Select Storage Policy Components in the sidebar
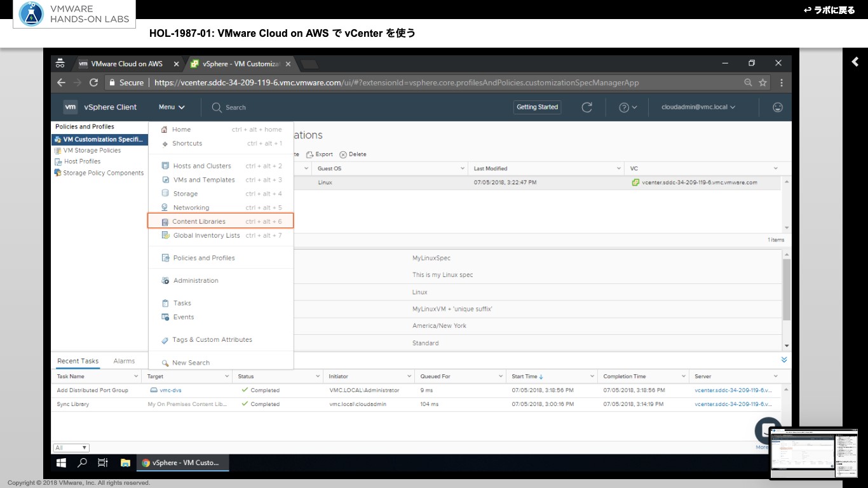 (x=103, y=173)
